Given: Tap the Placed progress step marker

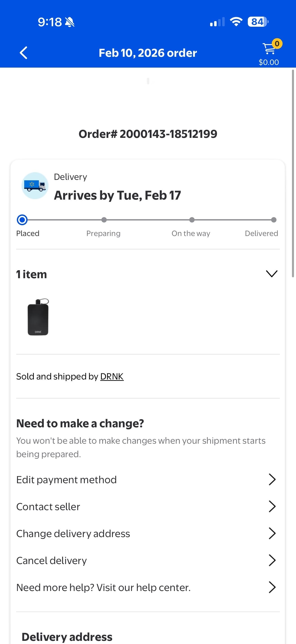Looking at the screenshot, I should point(22,220).
